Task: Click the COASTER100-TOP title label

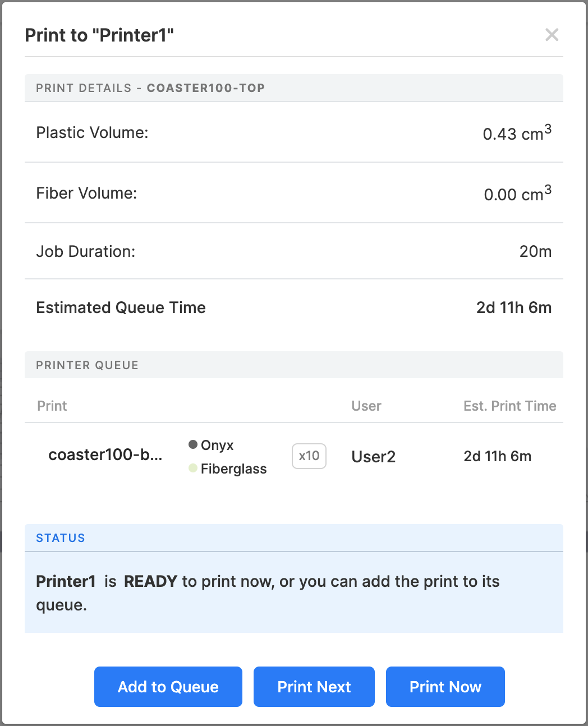Action: [x=206, y=88]
